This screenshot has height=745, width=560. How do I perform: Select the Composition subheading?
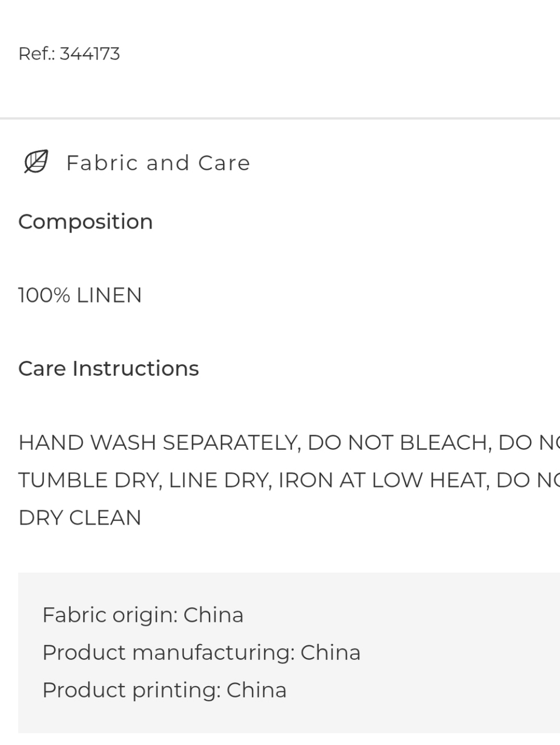tap(86, 222)
